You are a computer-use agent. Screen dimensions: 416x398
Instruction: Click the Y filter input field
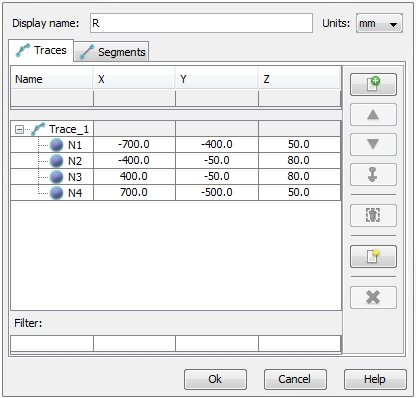[x=217, y=343]
